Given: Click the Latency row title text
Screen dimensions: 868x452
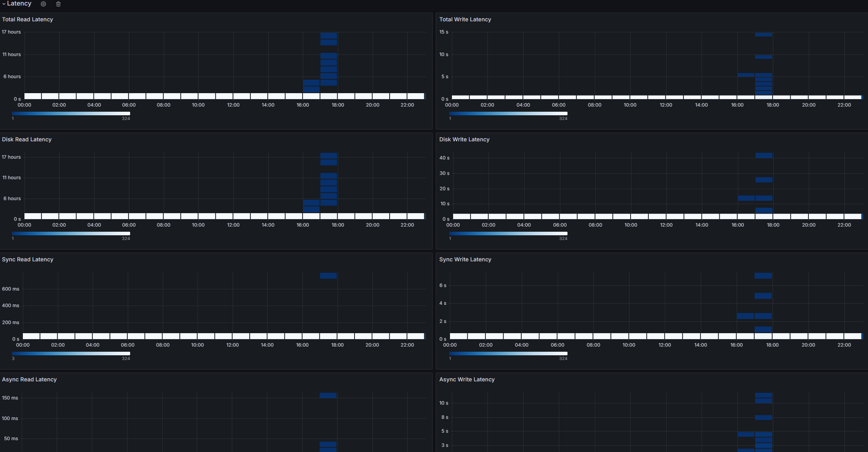Looking at the screenshot, I should click(x=19, y=4).
